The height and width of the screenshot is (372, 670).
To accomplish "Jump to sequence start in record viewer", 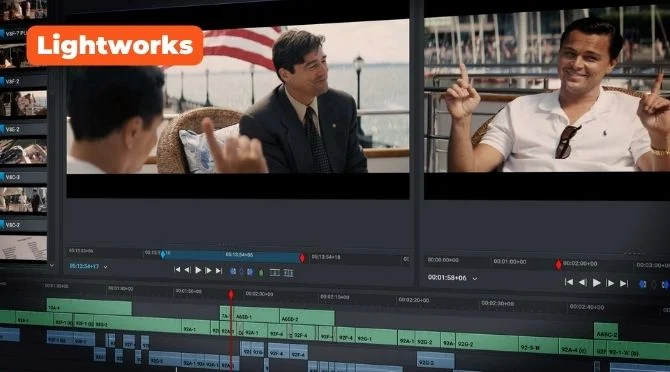I will coord(569,282).
